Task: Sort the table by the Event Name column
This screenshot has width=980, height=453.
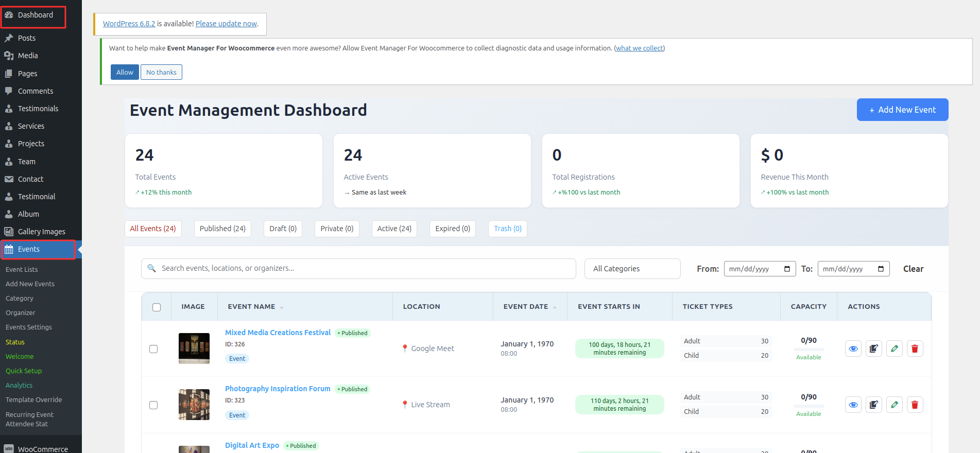Action: pyautogui.click(x=252, y=307)
